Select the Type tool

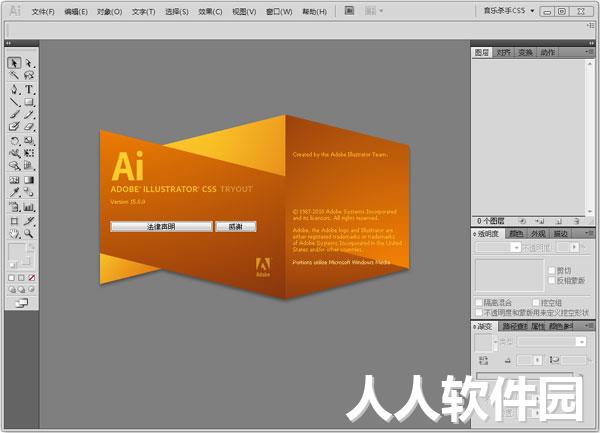point(29,90)
